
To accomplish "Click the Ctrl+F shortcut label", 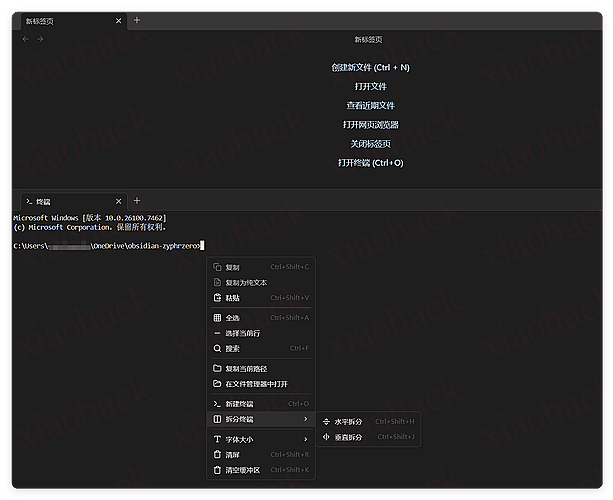I will click(x=299, y=348).
